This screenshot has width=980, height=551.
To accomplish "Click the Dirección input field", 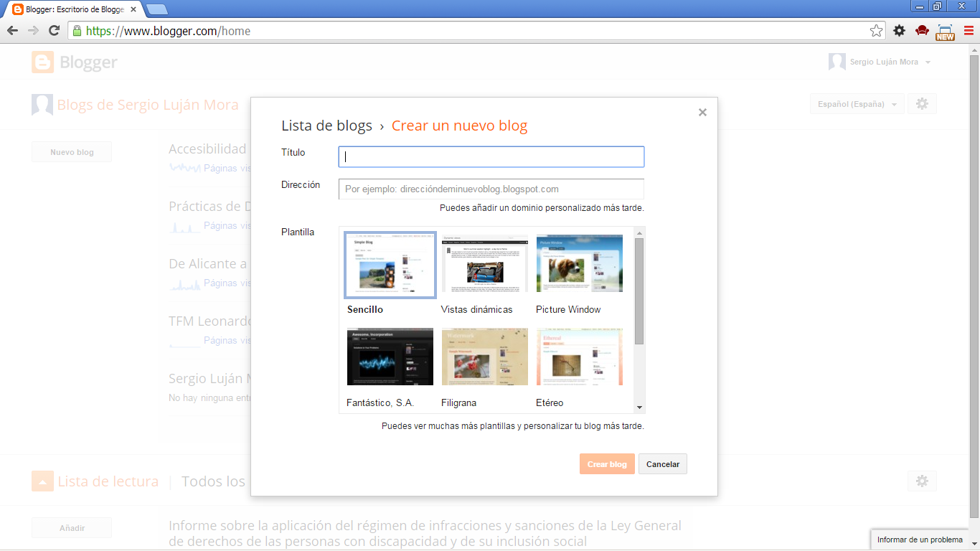I will pos(491,189).
